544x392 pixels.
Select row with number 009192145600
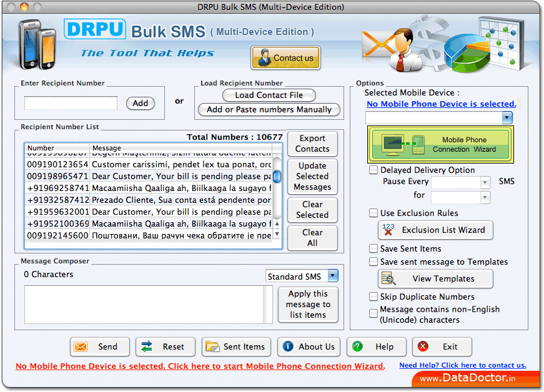click(149, 235)
